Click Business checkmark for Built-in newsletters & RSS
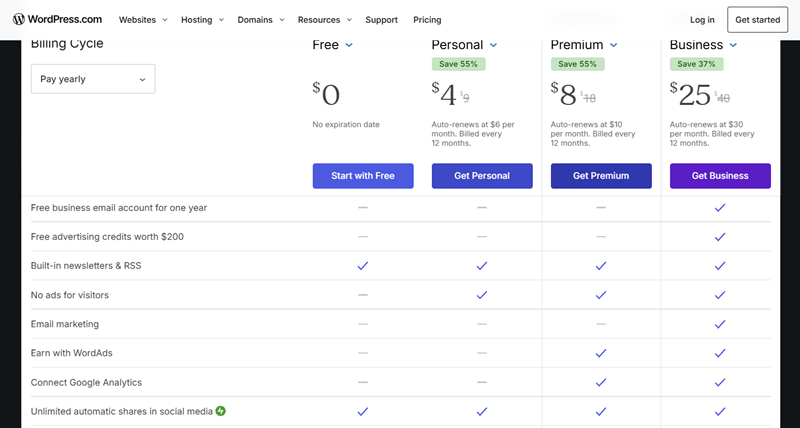 click(720, 266)
